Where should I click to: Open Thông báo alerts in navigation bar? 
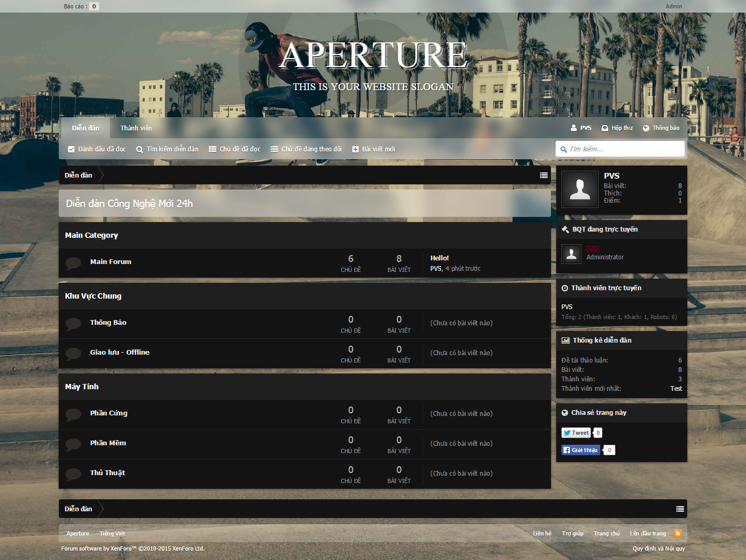pos(661,128)
